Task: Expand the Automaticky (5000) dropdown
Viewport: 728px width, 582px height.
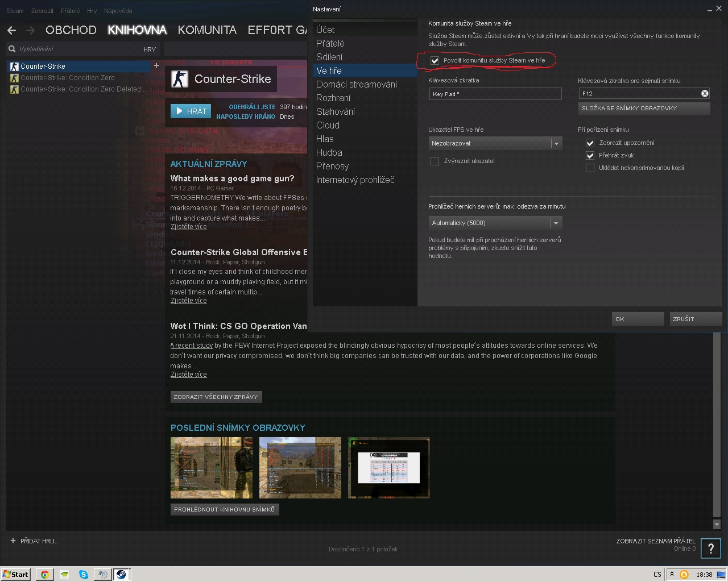Action: (495, 223)
